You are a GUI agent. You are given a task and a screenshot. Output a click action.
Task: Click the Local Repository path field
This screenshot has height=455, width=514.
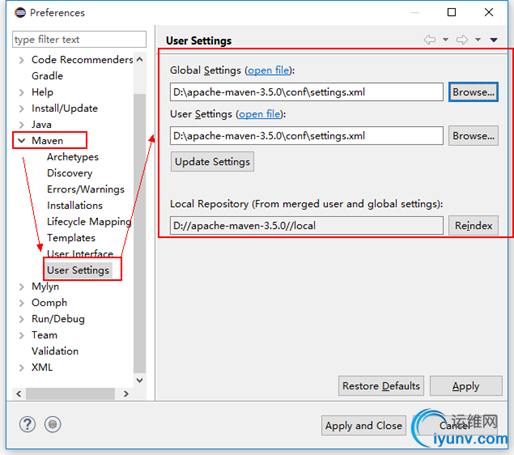coord(307,226)
